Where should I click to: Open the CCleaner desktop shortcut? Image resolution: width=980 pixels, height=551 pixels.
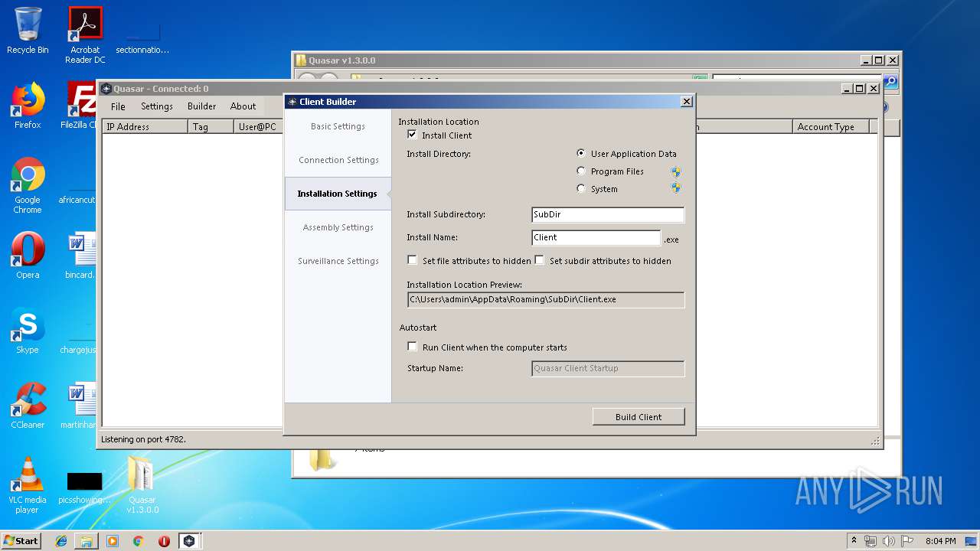(x=28, y=406)
